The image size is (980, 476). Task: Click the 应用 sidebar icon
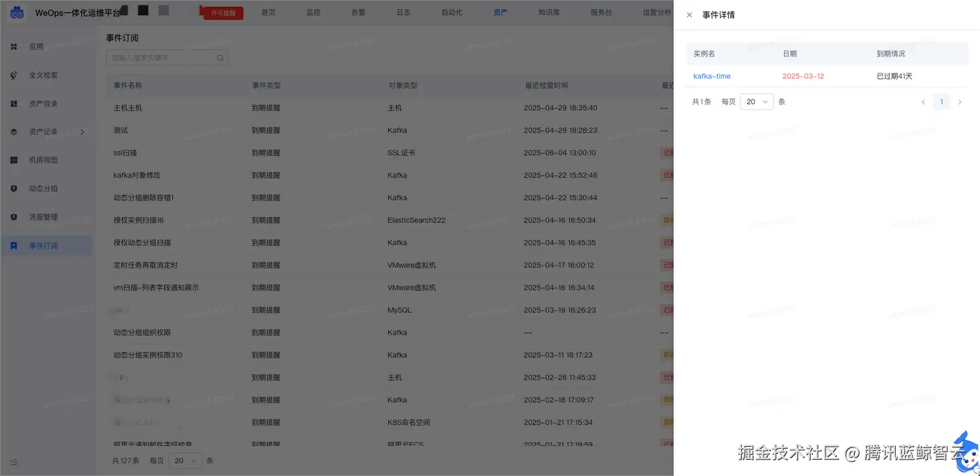(14, 47)
